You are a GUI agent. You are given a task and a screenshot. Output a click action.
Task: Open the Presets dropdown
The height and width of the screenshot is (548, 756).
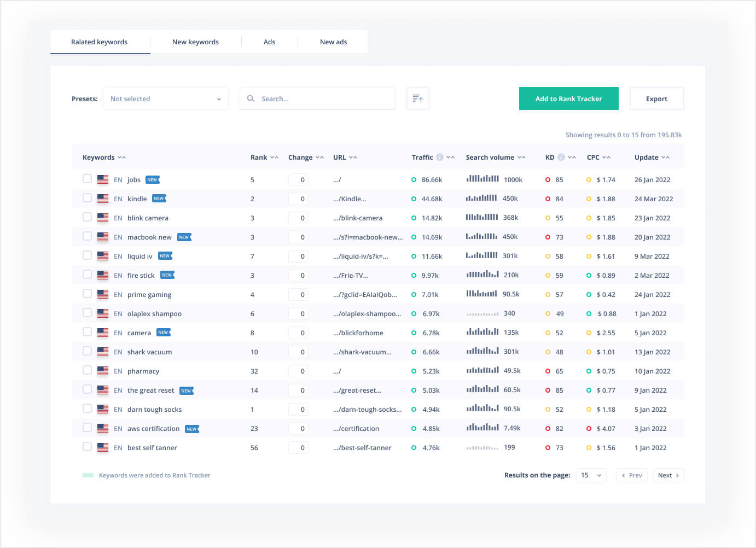coord(166,98)
